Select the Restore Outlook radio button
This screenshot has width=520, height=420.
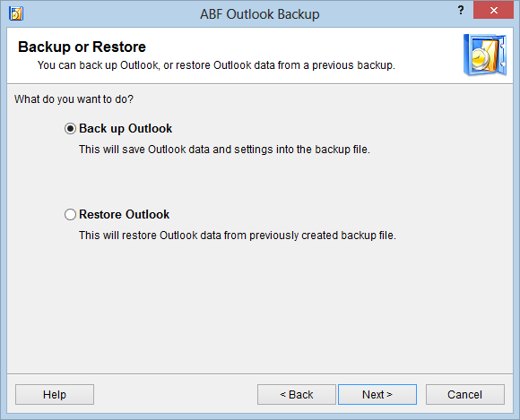point(70,215)
